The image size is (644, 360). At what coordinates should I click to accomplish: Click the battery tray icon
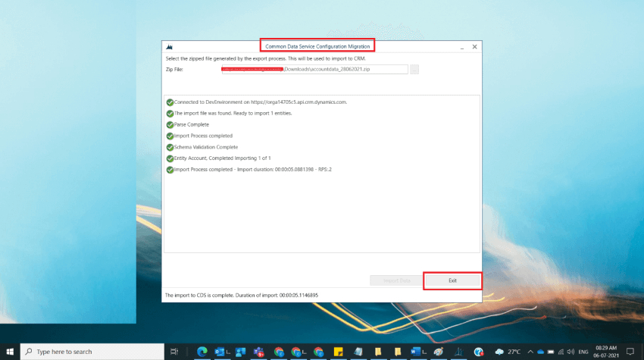[551, 352]
